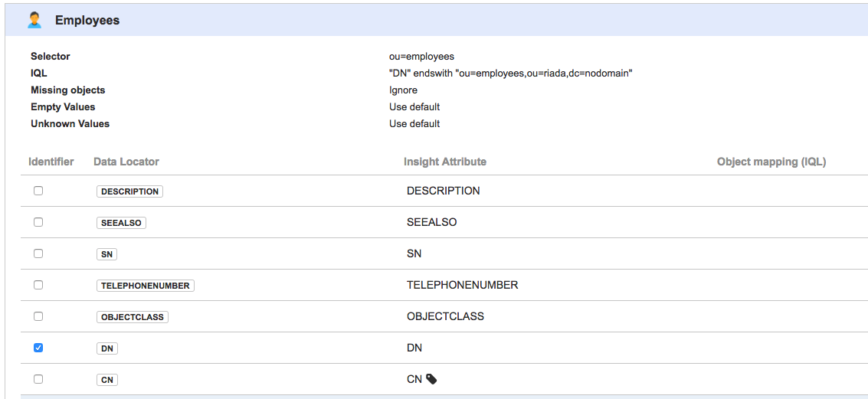This screenshot has height=399, width=868.
Task: Click the Employees person avatar icon
Action: (x=34, y=21)
